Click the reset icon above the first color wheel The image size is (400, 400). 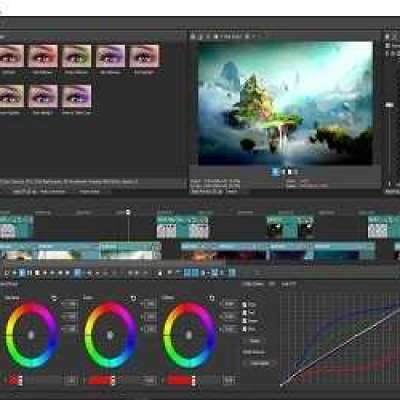point(54,298)
